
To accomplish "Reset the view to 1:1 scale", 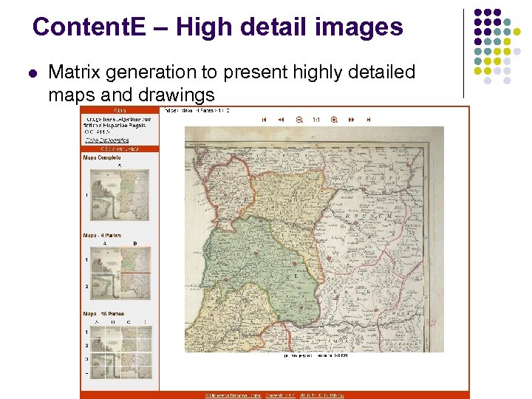I will [316, 120].
